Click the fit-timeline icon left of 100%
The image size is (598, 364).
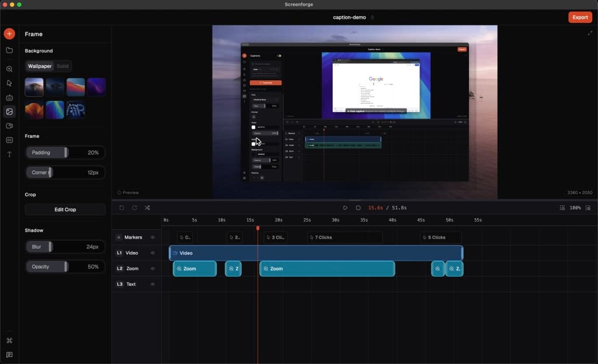562,208
